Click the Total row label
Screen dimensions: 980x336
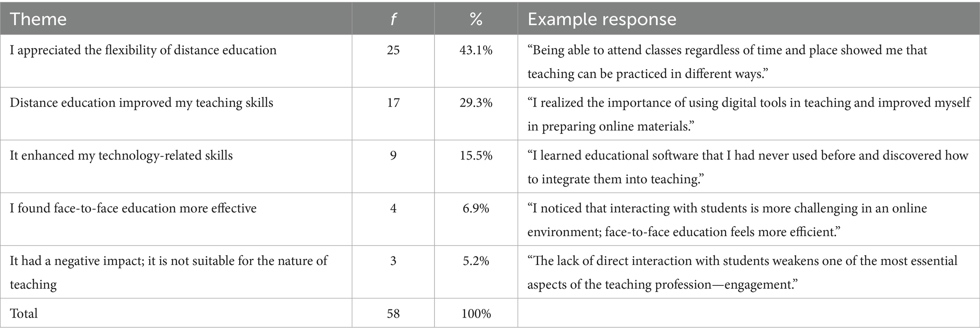click(24, 313)
